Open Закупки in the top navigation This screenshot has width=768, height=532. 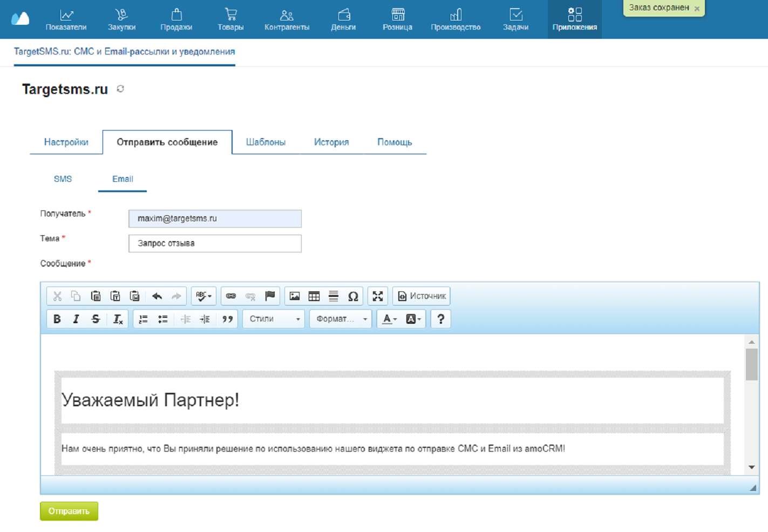[121, 19]
